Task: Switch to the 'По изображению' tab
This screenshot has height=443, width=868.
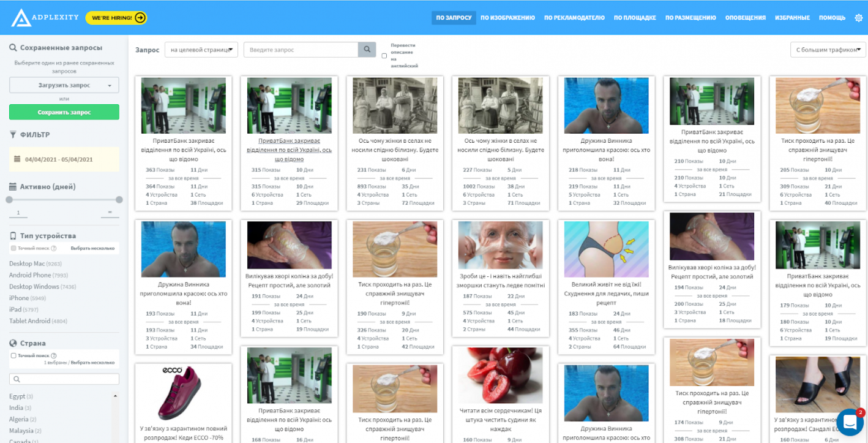Action: point(507,18)
